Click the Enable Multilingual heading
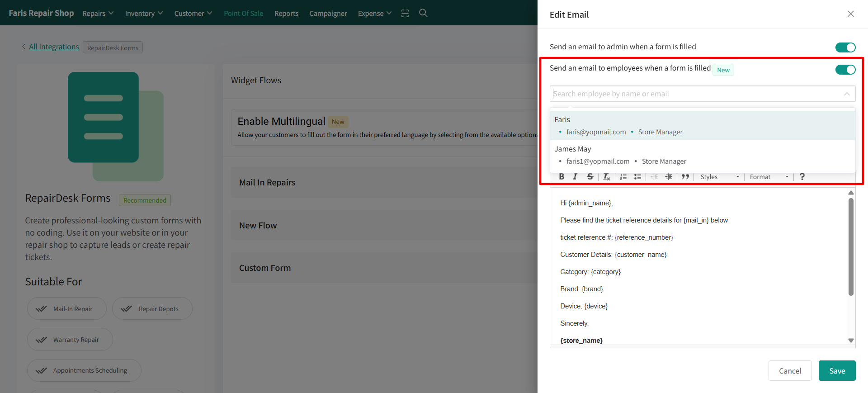This screenshot has height=393, width=868. pyautogui.click(x=281, y=121)
